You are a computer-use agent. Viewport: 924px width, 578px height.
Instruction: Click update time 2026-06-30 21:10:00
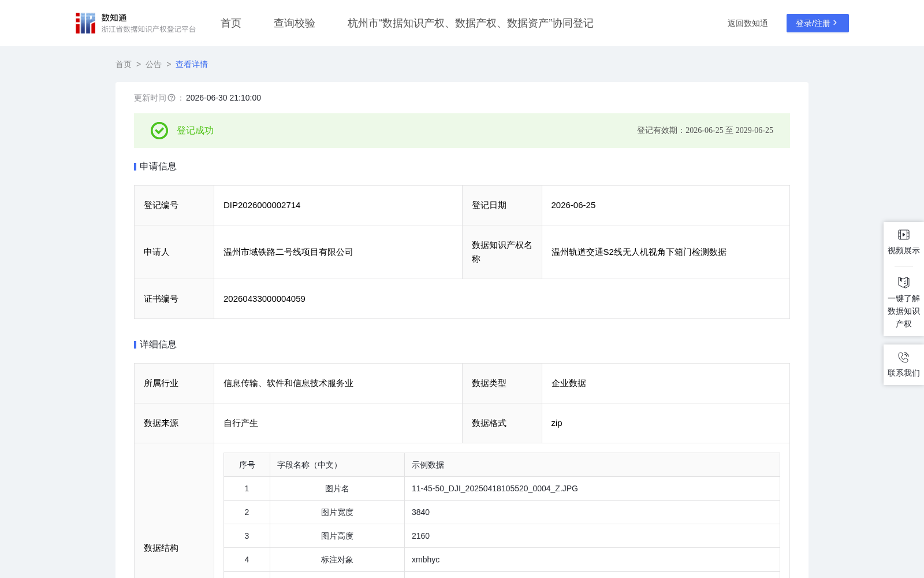pos(223,98)
